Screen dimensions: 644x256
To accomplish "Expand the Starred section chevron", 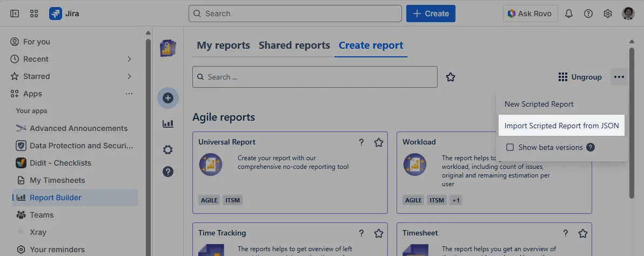I will (129, 76).
